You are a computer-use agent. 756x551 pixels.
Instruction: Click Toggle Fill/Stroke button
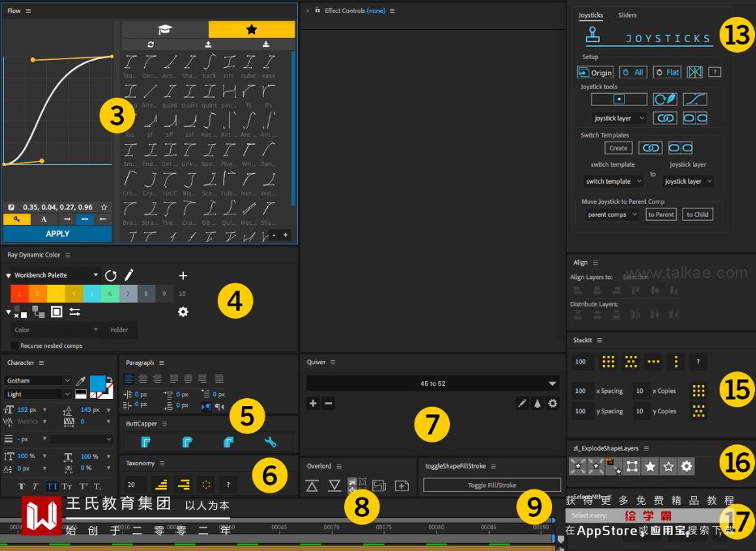tap(492, 485)
